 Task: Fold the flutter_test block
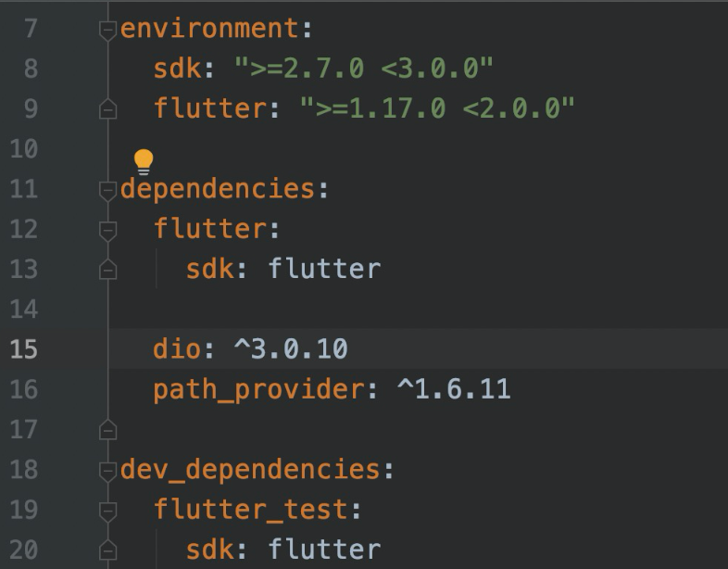(x=108, y=510)
